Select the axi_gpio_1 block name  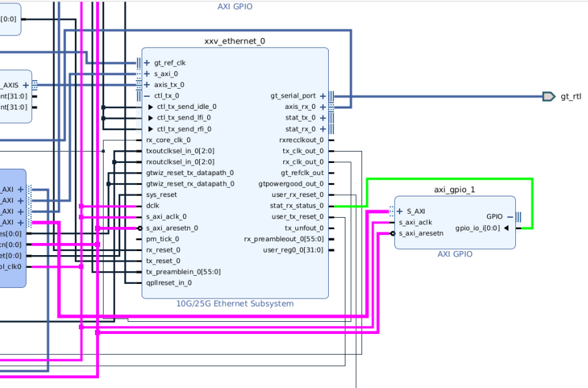(454, 189)
